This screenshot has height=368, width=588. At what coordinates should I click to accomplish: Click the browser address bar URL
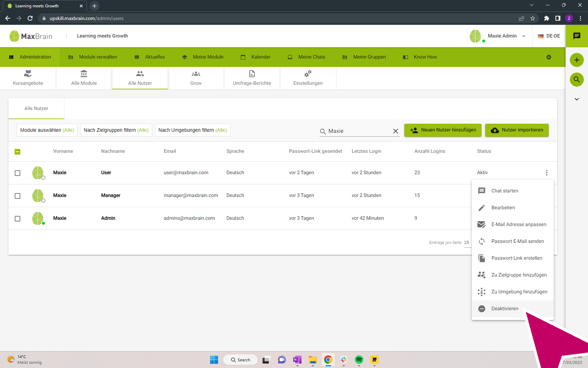[86, 18]
